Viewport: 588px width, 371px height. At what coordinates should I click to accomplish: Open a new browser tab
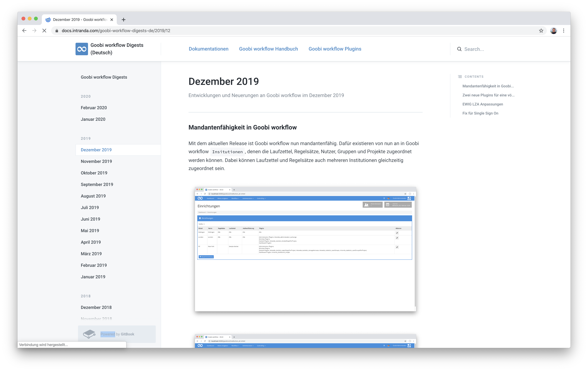click(124, 20)
